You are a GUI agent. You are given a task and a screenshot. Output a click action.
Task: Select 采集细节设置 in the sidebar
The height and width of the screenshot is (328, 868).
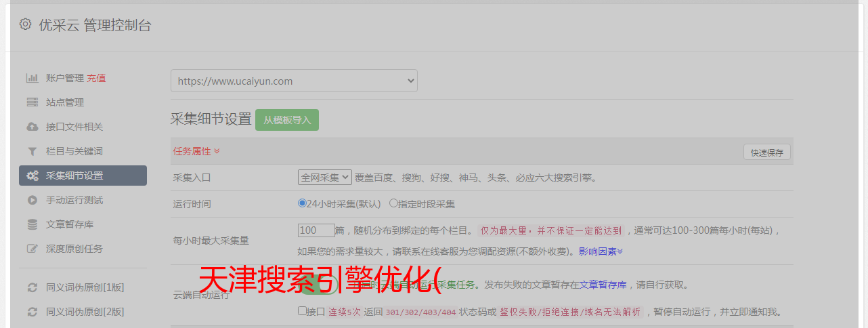click(83, 176)
